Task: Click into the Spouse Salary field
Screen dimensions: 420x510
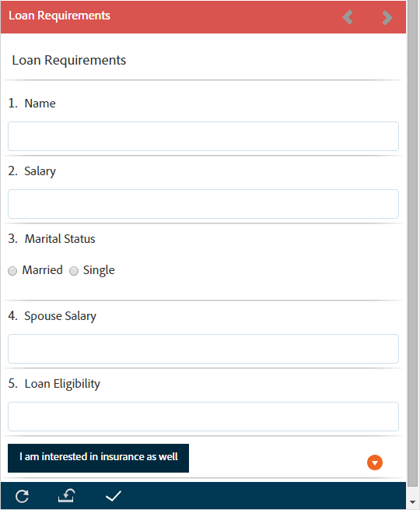Action: click(203, 349)
